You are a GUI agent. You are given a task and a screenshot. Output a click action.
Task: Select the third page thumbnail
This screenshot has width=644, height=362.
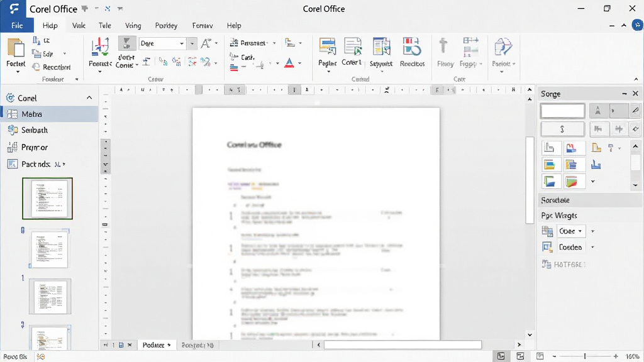click(50, 297)
